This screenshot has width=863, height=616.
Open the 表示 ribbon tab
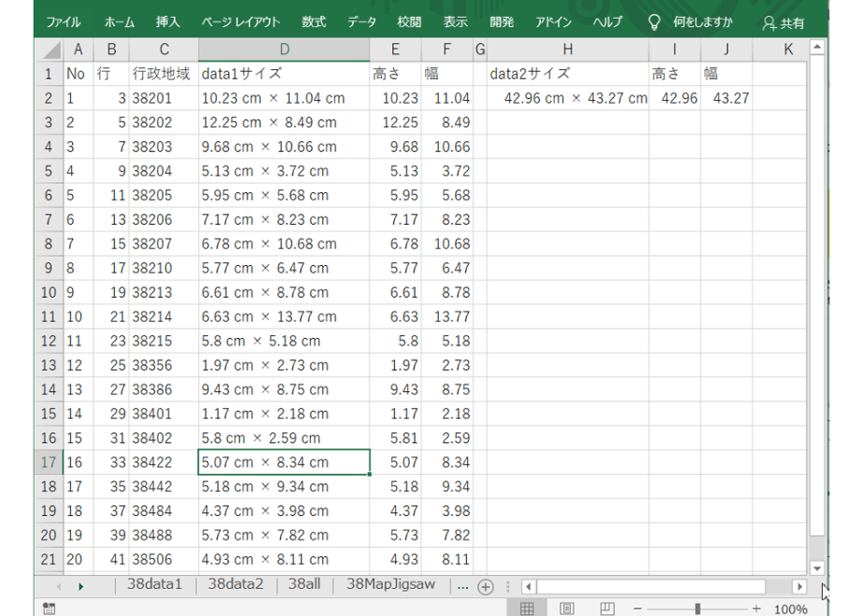click(x=455, y=22)
